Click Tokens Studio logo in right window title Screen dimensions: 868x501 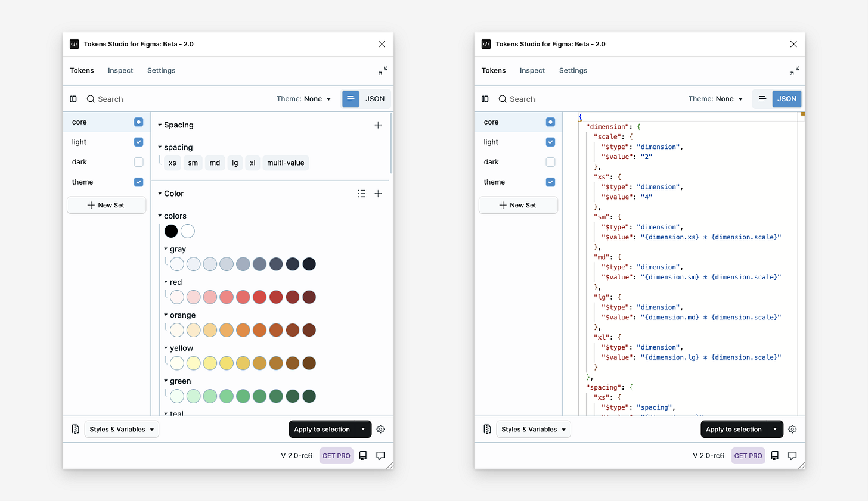[x=486, y=44]
